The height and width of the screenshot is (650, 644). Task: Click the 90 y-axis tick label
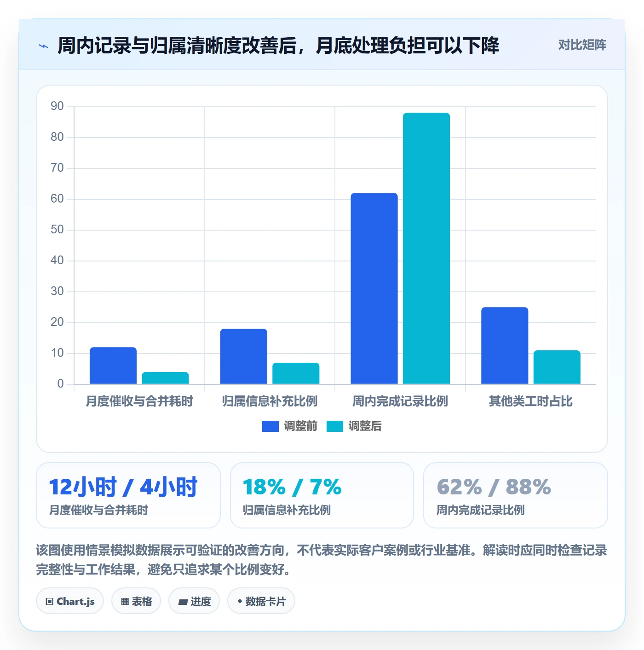(57, 106)
